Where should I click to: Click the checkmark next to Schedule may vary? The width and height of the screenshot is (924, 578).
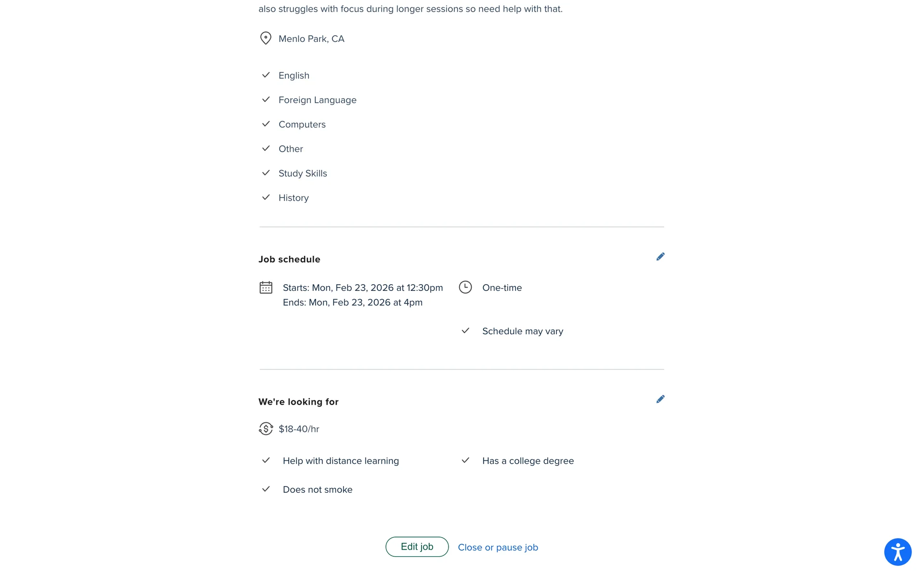point(465,331)
